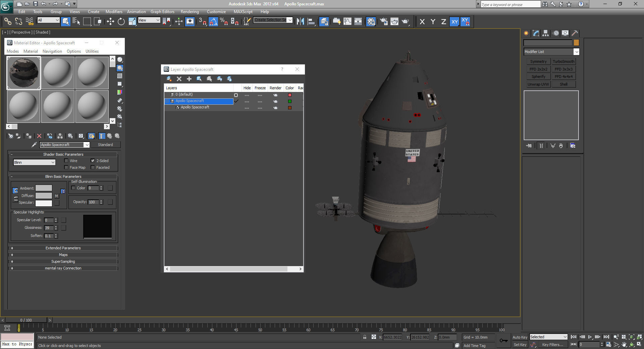
Task: Expand the SuperSampling rollout
Action: (x=63, y=261)
